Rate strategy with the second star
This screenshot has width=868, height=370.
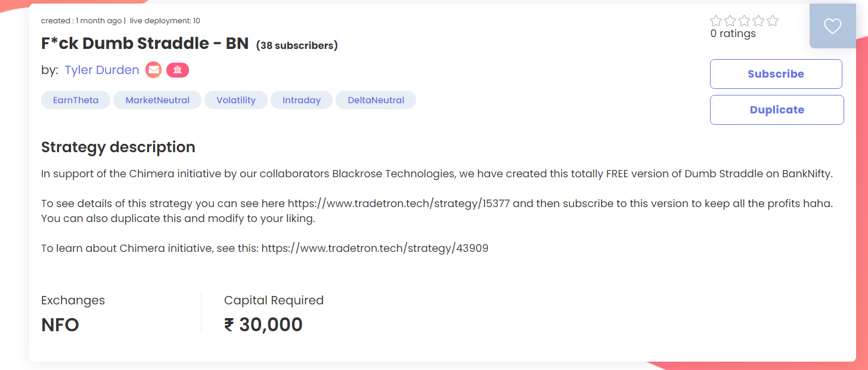[x=730, y=21]
